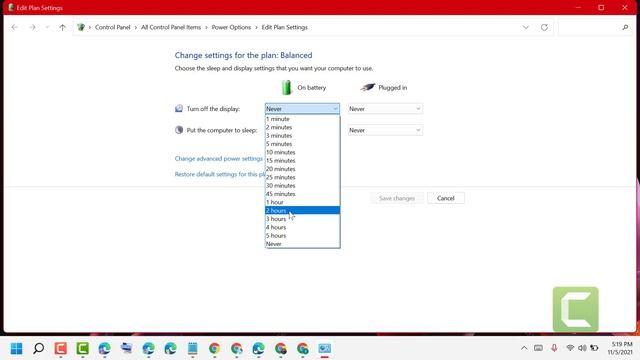Select the 1 hour option
Screen dimensions: 640x360
(x=302, y=202)
